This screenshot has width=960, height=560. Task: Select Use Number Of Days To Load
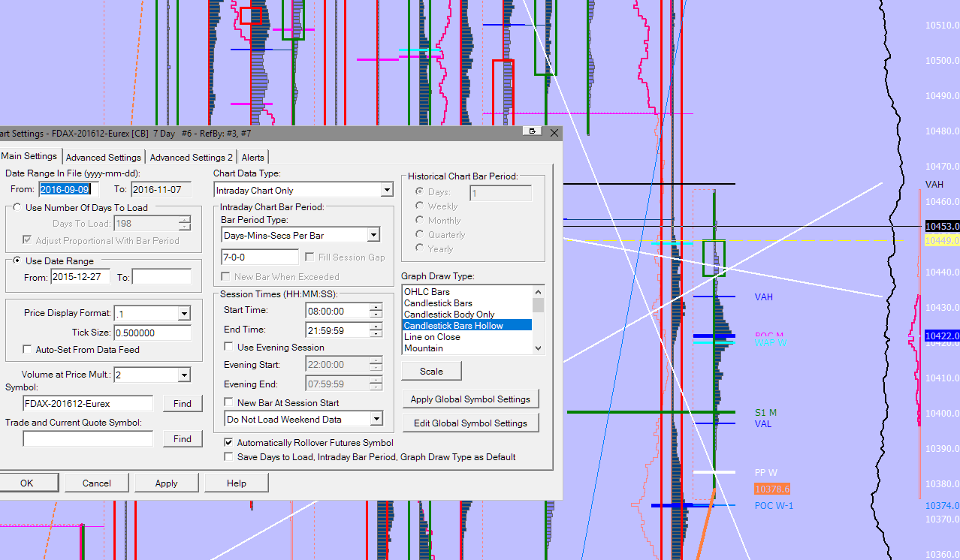click(x=18, y=207)
